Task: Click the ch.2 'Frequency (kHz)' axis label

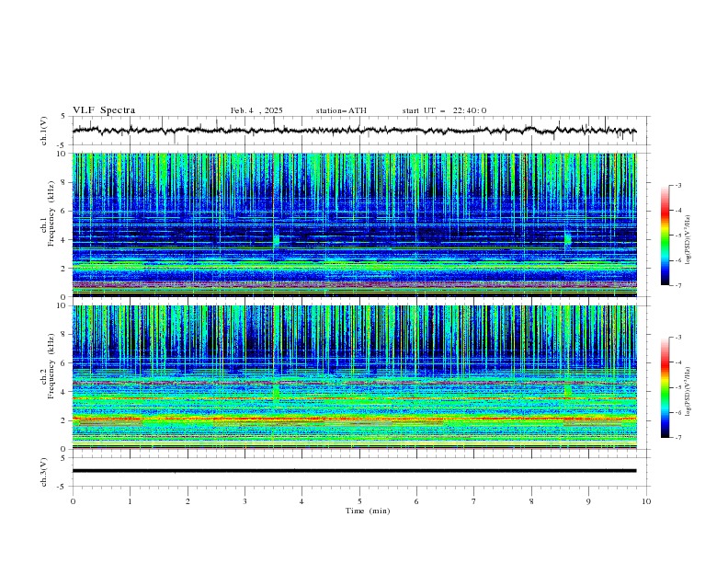Action: [x=51, y=365]
